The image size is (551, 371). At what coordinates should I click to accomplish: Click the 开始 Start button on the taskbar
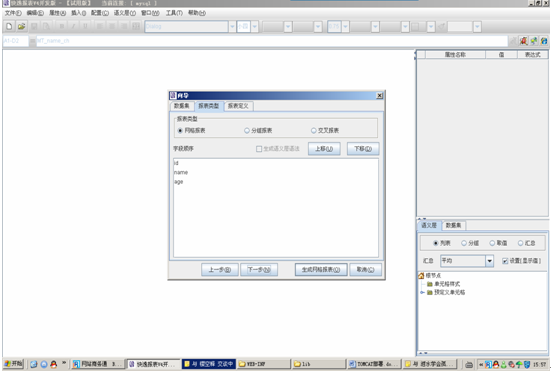[x=13, y=364]
